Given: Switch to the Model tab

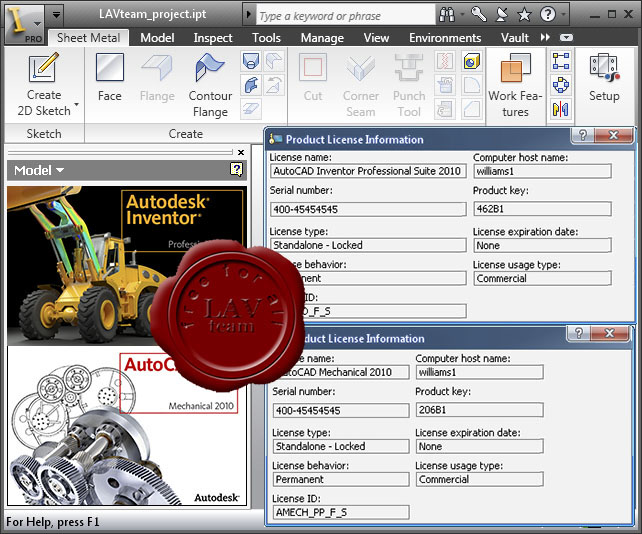Looking at the screenshot, I should 157,38.
